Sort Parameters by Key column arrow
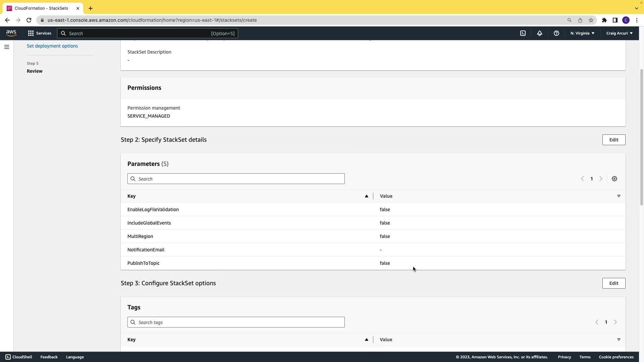 [367, 196]
